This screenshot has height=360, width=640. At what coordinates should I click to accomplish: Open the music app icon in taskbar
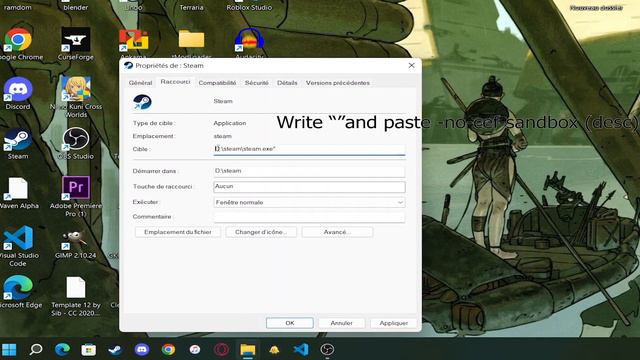[195, 350]
